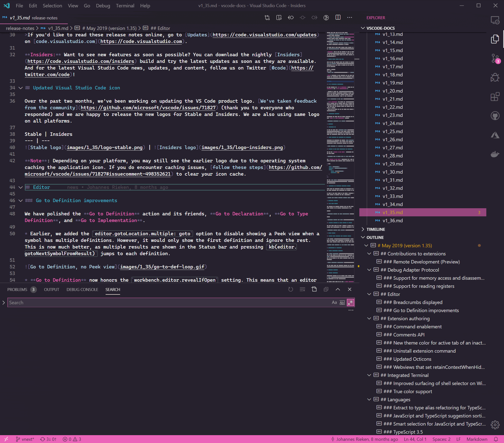Click Markdown language mode in status bar
This screenshot has width=504, height=443.
click(477, 439)
